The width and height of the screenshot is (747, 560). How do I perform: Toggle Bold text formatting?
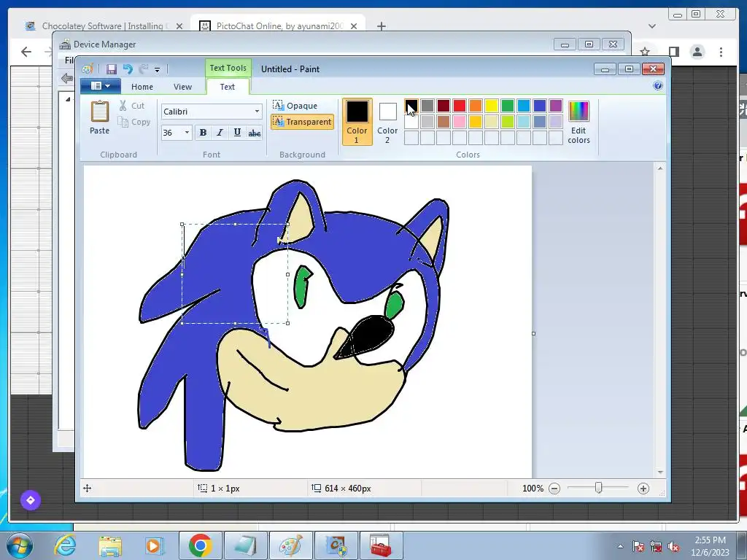tap(203, 133)
